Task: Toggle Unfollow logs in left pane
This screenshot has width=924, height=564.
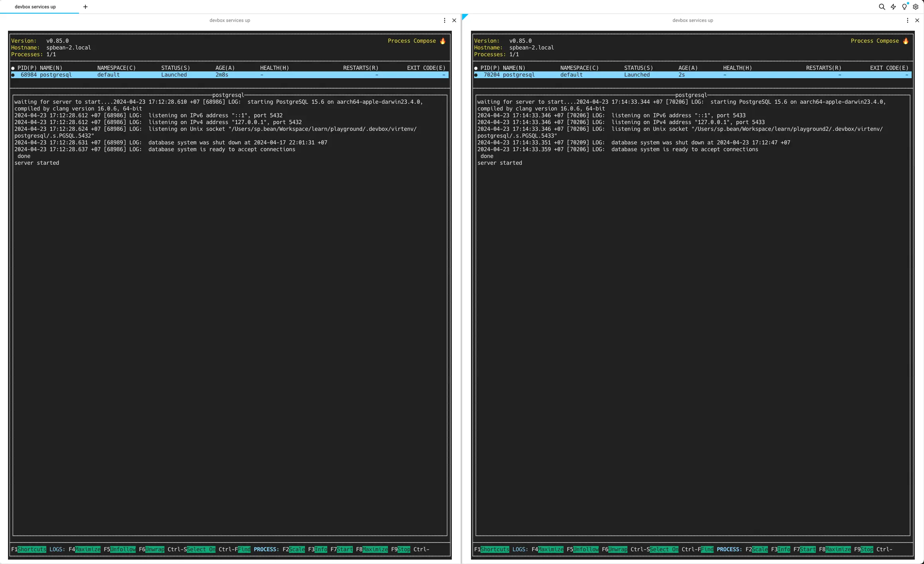Action: [123, 549]
